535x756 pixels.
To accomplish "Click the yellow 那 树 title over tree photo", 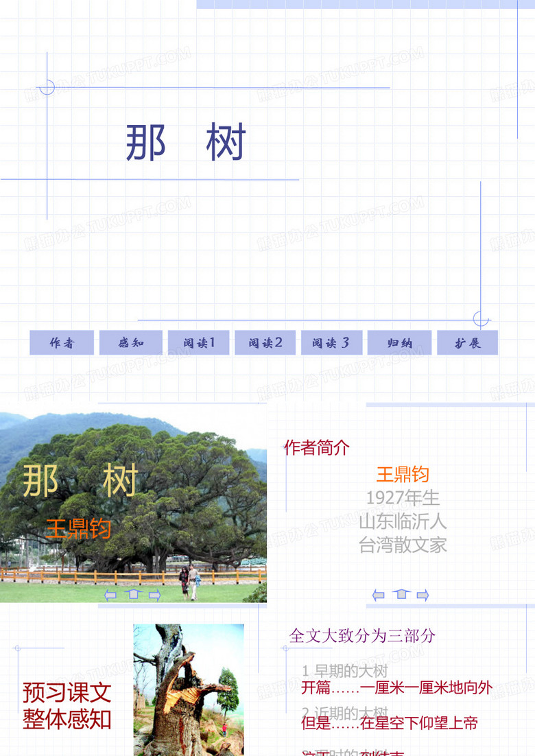I will [x=80, y=480].
